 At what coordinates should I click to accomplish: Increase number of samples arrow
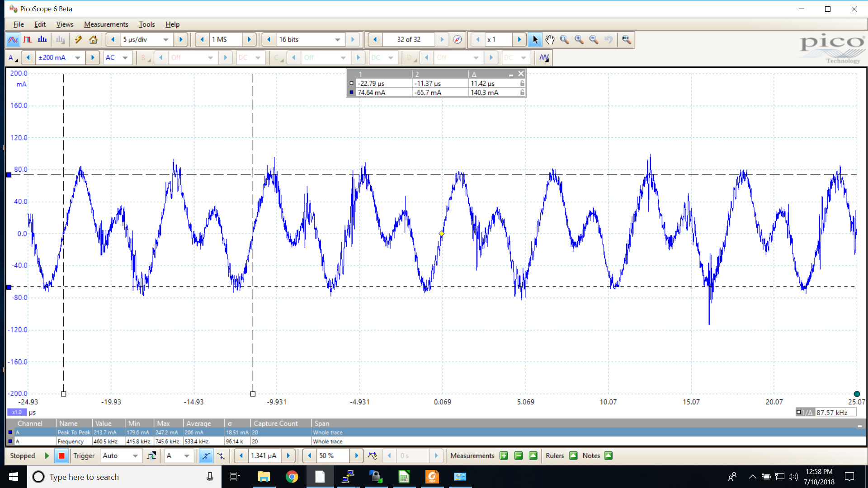[249, 40]
